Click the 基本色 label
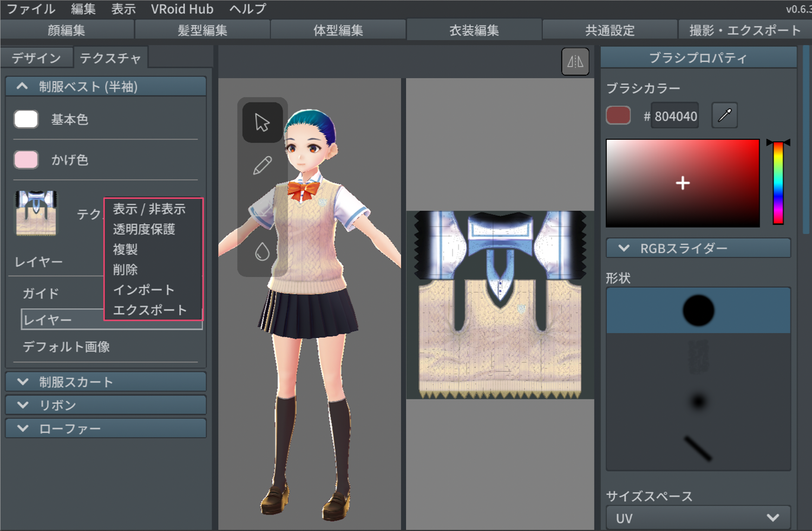Viewport: 812px width, 531px height. (x=70, y=119)
